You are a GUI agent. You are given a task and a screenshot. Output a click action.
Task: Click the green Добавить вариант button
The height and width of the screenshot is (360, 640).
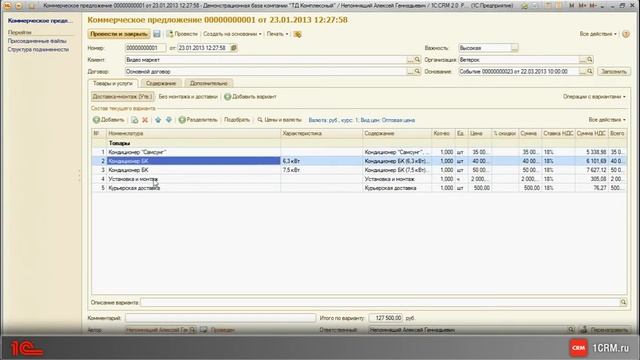(250, 97)
